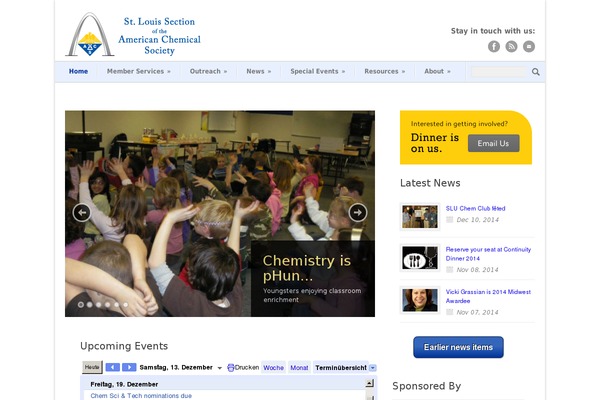Click the Drucken print icon

click(230, 368)
